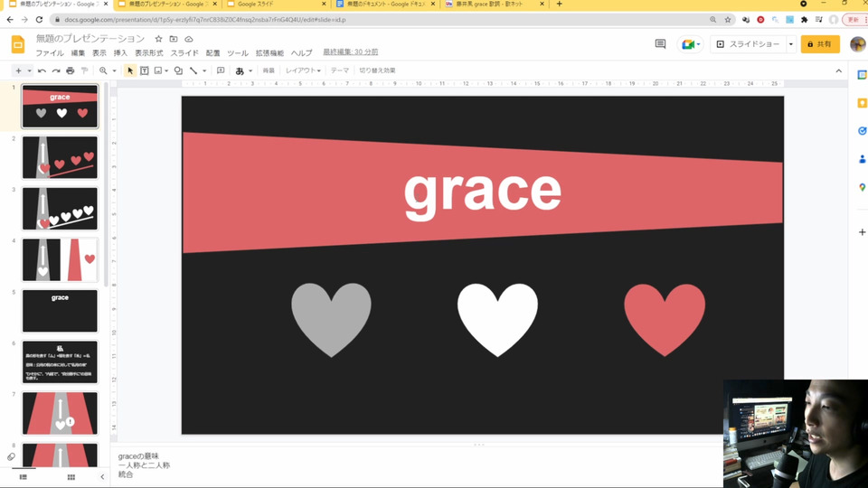Redo the last action

[x=56, y=70]
